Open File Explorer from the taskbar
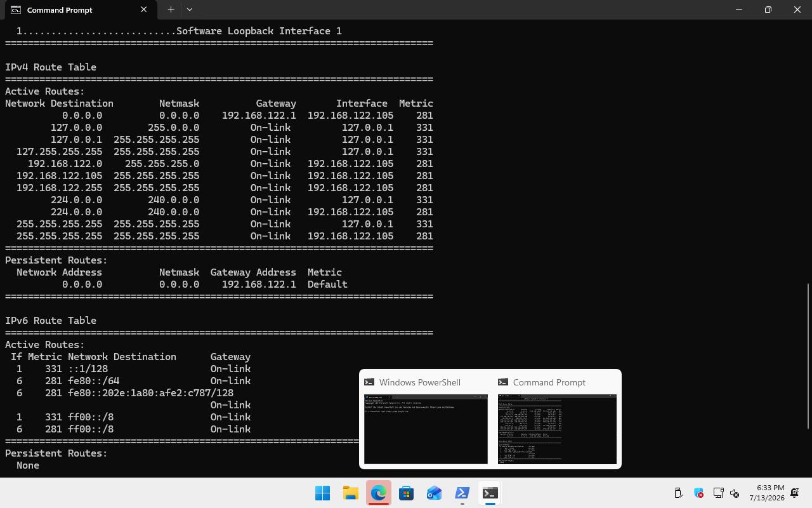This screenshot has height=508, width=812. pyautogui.click(x=350, y=493)
